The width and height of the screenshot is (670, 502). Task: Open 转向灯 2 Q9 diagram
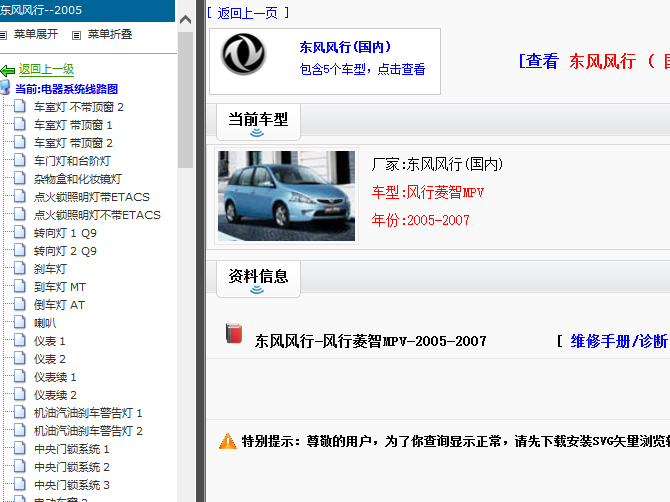tap(65, 251)
